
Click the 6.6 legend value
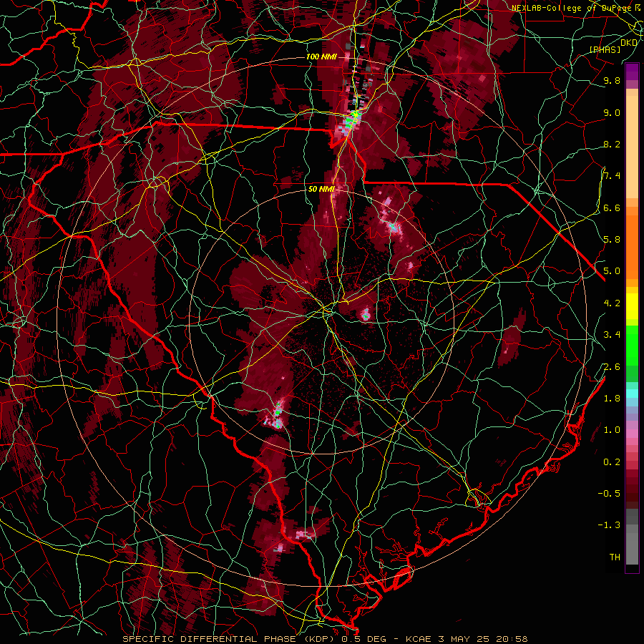[x=612, y=208]
